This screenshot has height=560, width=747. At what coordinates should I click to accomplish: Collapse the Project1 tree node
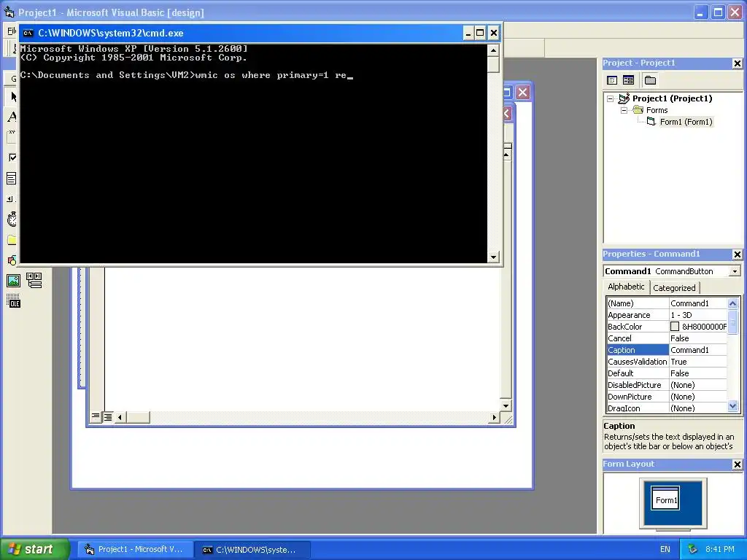tap(611, 98)
